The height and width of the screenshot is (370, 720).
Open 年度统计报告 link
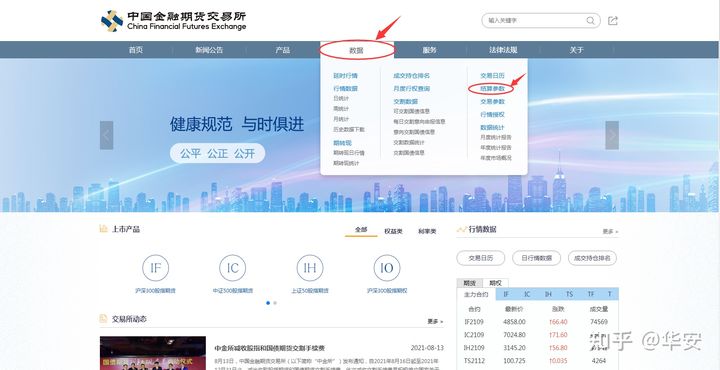(496, 147)
